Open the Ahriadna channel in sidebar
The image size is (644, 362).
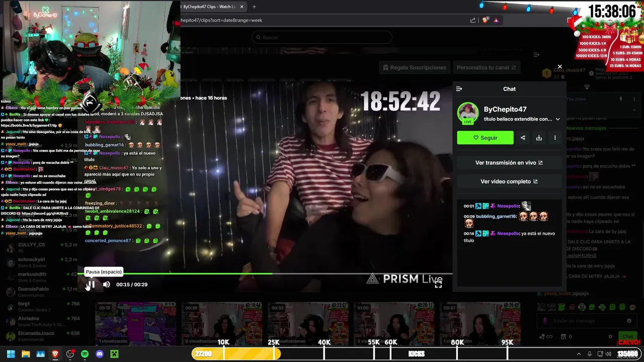(x=40, y=321)
